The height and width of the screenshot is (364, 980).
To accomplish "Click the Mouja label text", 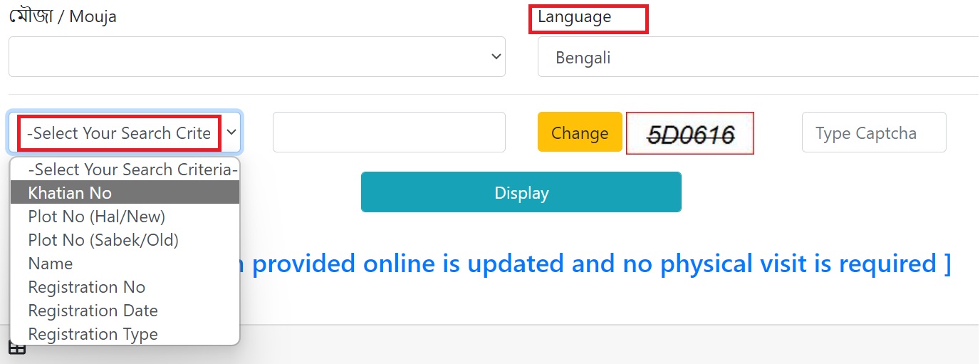I will (63, 17).
